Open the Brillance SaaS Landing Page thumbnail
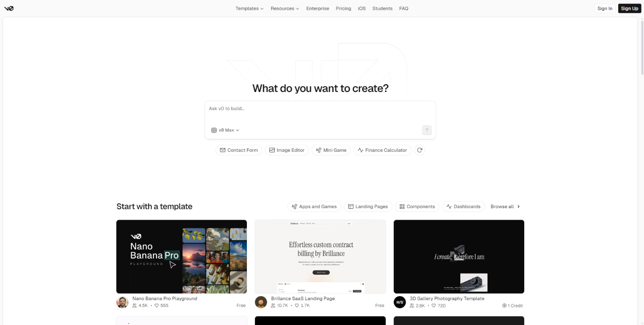Screen dimensions: 644x325 320,256
